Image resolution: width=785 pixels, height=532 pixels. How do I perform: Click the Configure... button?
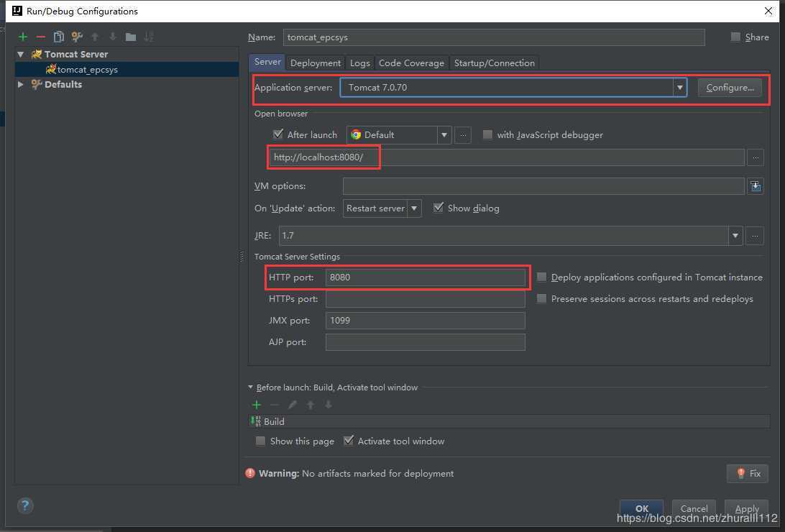tap(730, 88)
